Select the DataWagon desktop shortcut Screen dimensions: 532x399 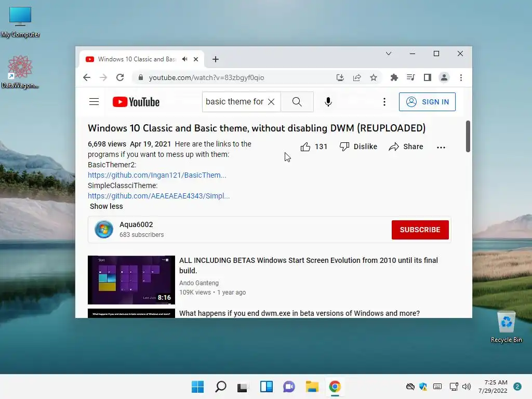coord(20,72)
